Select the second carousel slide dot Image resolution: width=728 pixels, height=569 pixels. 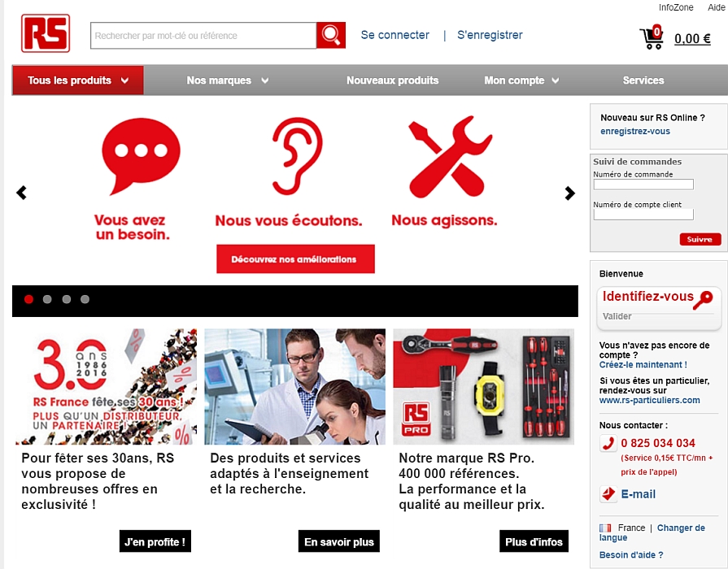47,299
